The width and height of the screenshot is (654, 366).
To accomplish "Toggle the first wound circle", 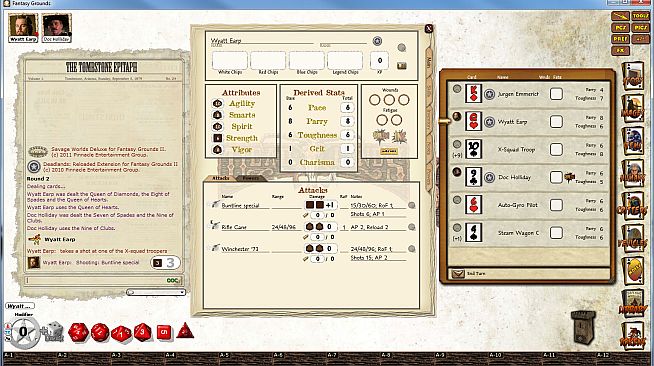I will pos(375,100).
